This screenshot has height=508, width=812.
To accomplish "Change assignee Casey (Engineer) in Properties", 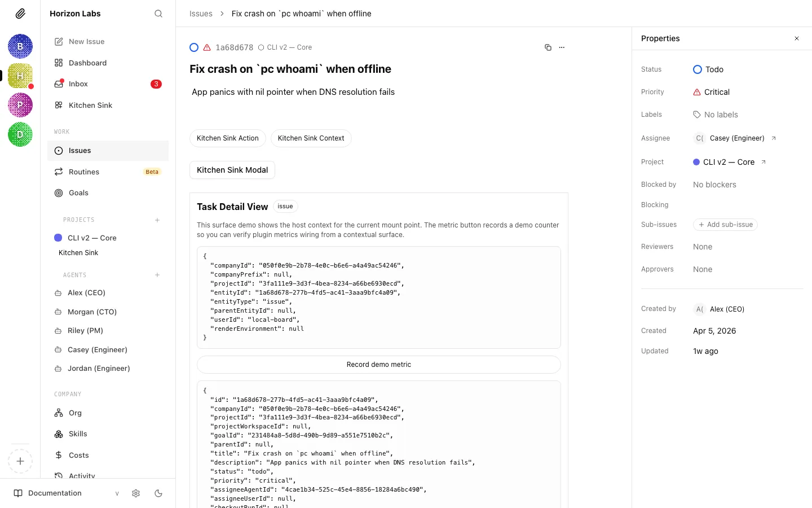I will [x=729, y=138].
